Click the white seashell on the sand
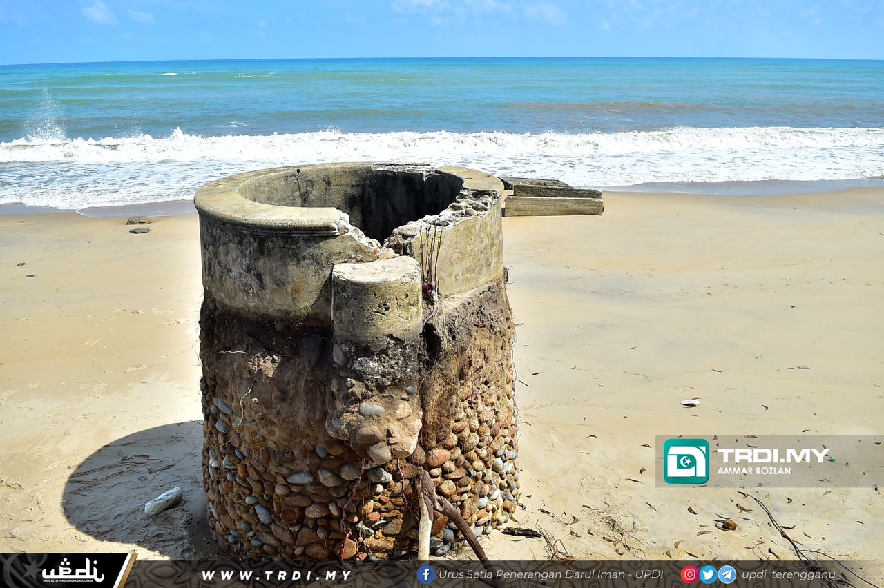 689,402
